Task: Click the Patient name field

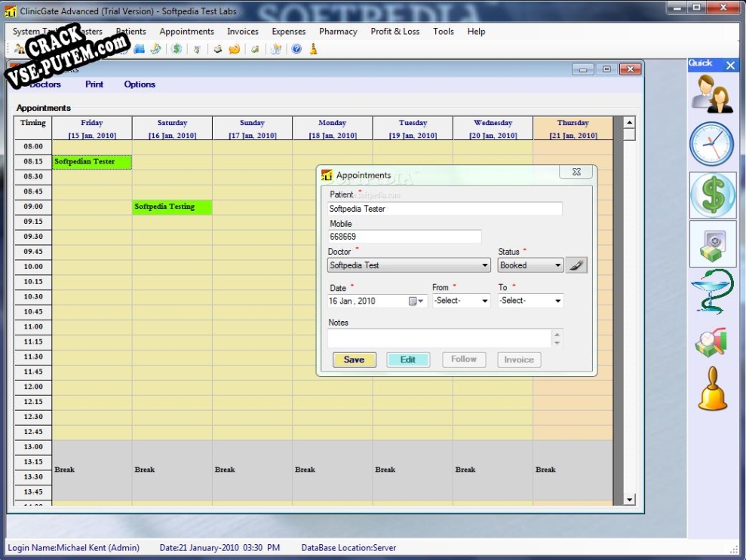Action: pos(444,209)
